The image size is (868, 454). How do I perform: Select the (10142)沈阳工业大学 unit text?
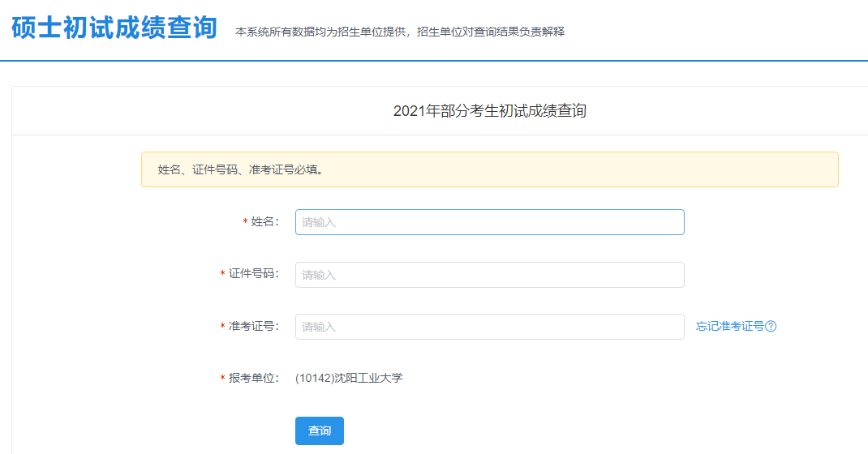pos(349,378)
